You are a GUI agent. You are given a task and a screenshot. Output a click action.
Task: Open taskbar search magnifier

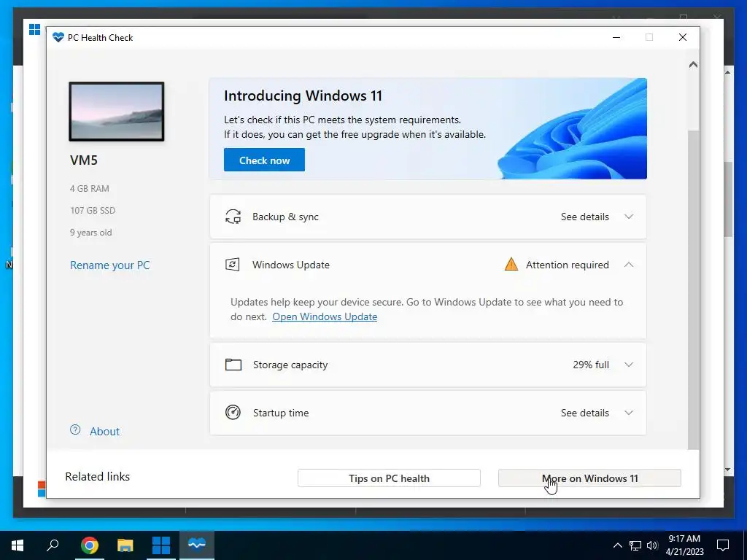point(53,545)
